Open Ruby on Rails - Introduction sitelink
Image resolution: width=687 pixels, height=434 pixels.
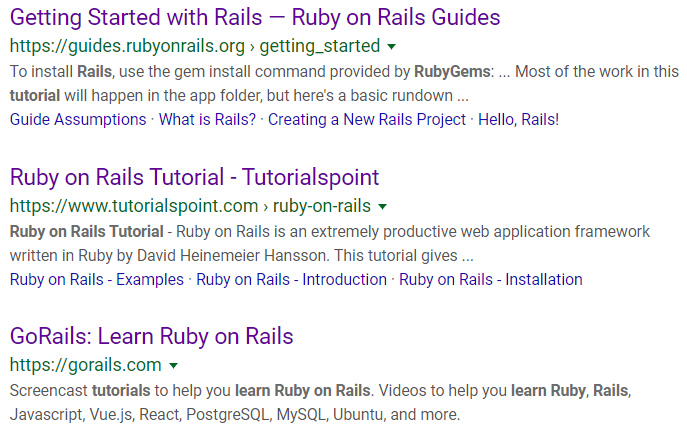291,279
